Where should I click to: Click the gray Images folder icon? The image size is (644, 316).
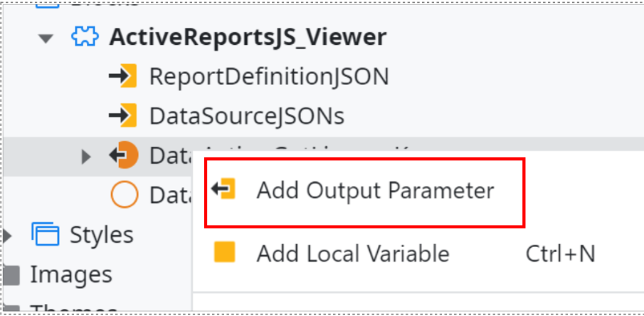click(10, 275)
